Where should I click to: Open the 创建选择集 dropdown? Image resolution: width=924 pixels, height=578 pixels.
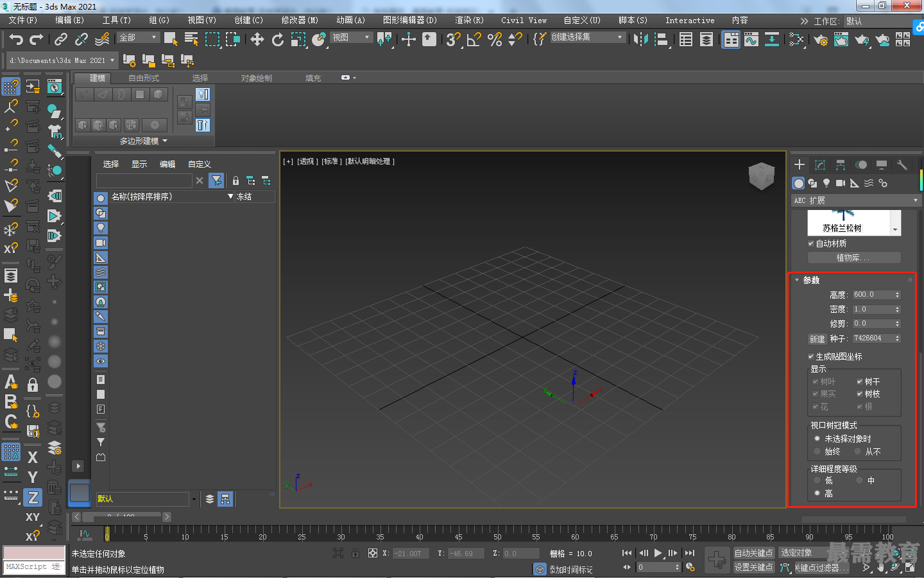588,37
